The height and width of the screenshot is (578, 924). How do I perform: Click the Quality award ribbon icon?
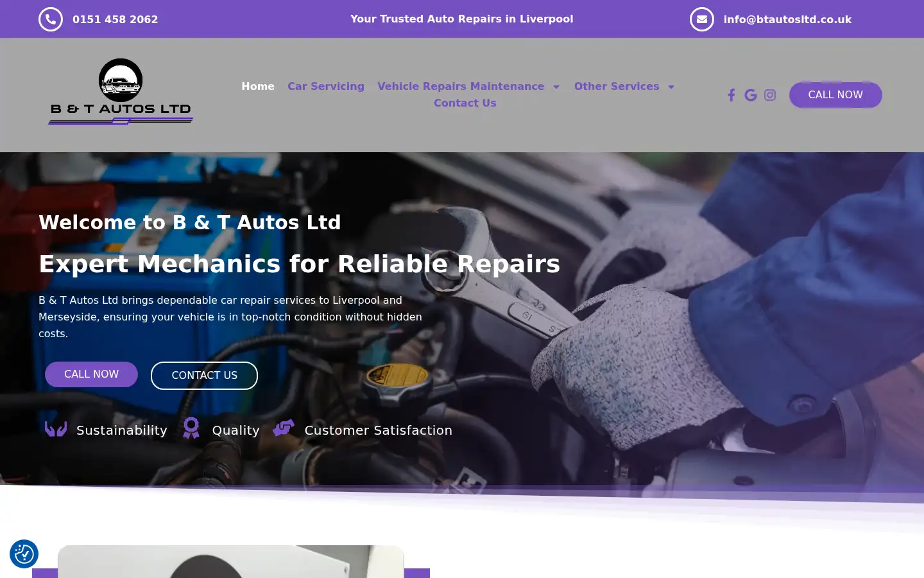(191, 428)
